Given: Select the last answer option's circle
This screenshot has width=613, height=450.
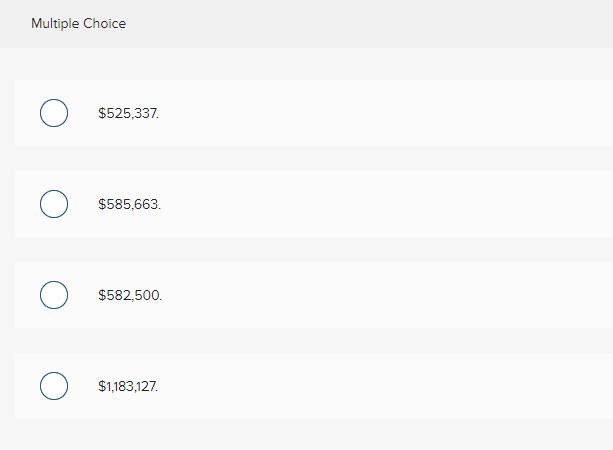Looking at the screenshot, I should 54,386.
